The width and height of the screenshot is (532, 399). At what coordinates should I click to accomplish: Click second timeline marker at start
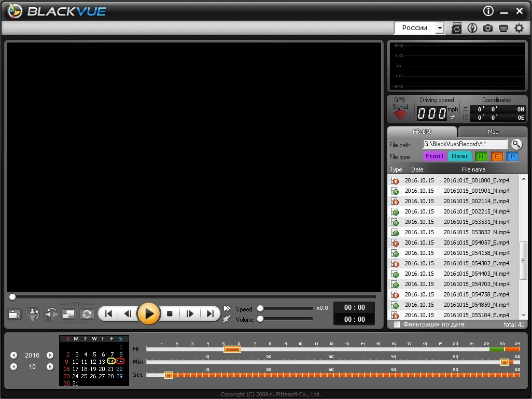click(x=169, y=375)
